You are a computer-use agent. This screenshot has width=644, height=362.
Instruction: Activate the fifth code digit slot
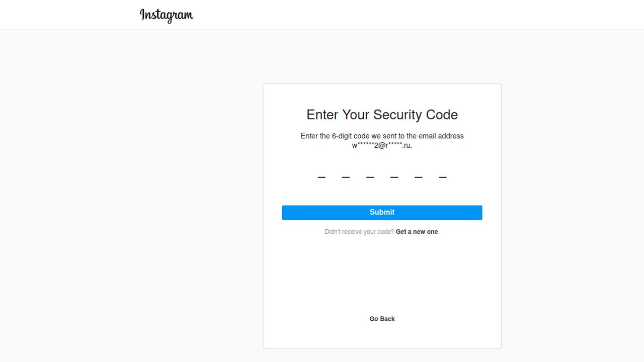tap(418, 174)
